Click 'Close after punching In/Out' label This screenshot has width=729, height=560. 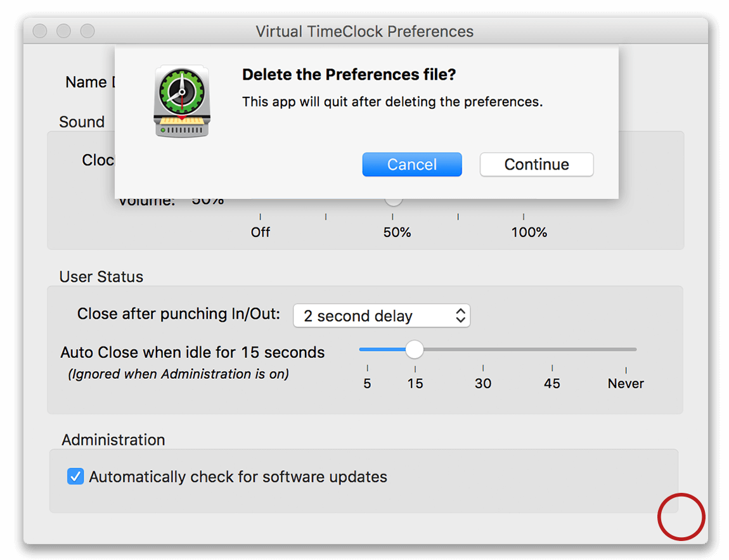179,314
